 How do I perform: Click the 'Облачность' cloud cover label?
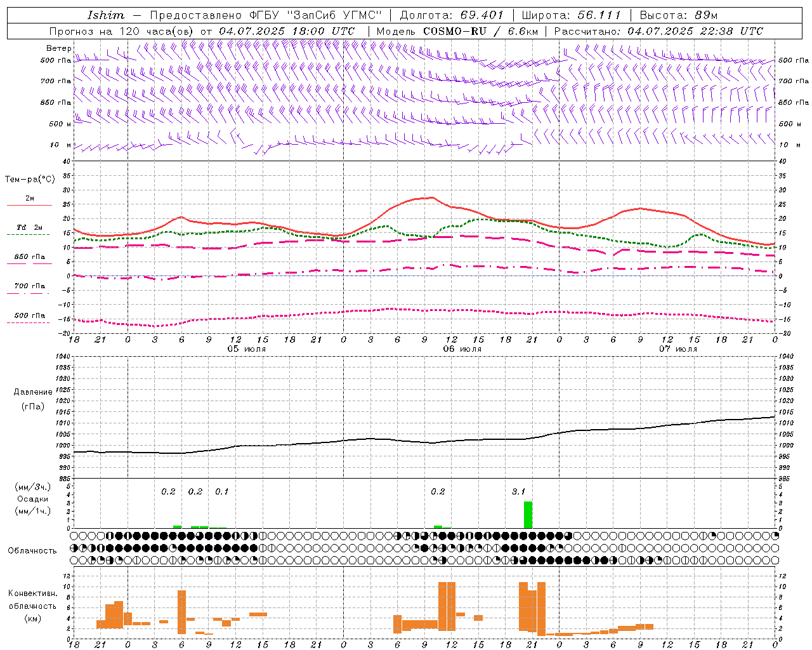tap(32, 551)
